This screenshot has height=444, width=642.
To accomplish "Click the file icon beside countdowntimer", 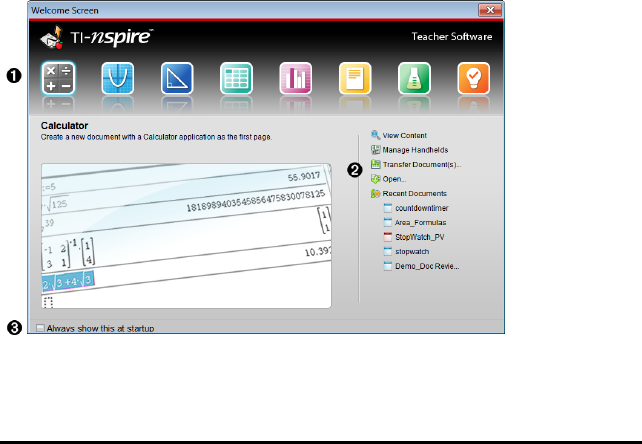I will 388,208.
